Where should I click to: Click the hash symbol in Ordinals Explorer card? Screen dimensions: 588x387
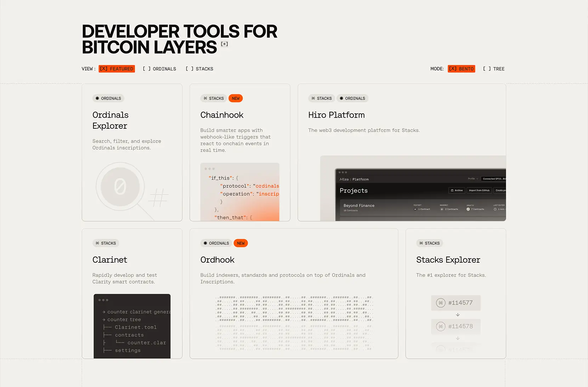coord(158,198)
